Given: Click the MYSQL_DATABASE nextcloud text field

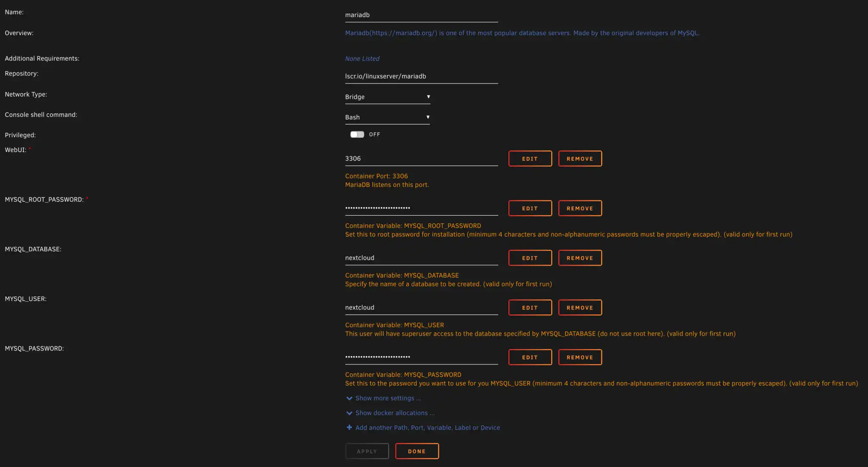Looking at the screenshot, I should point(421,258).
